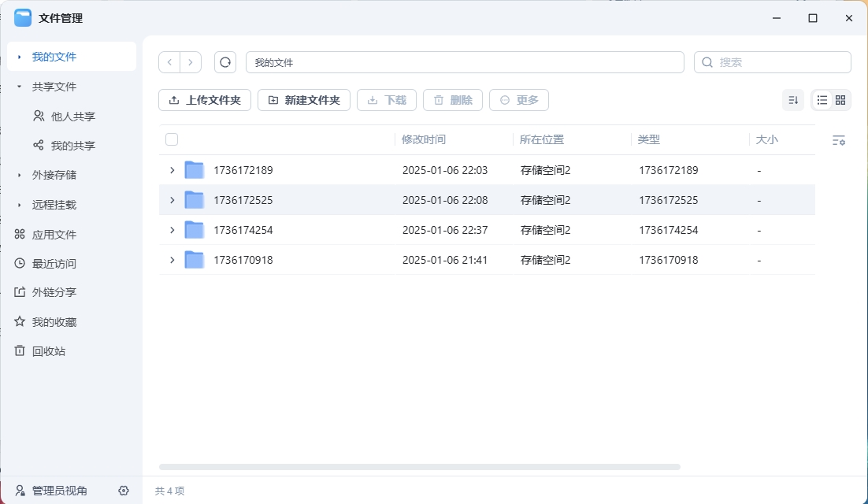Screen dimensions: 868x504
Task: Click date 2025-01-06 22:08
Action: (445, 200)
